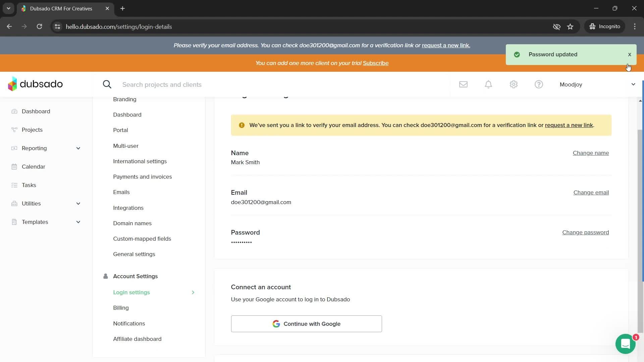Click Change name link
This screenshot has width=644, height=362.
pyautogui.click(x=591, y=153)
